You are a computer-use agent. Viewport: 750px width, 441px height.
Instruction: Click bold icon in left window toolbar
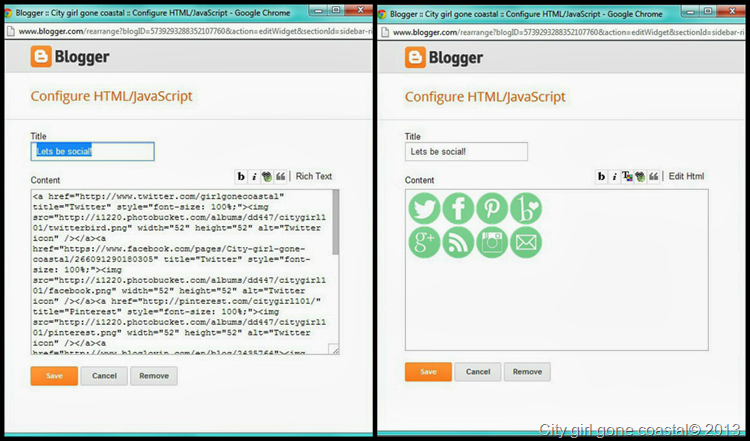coord(241,176)
